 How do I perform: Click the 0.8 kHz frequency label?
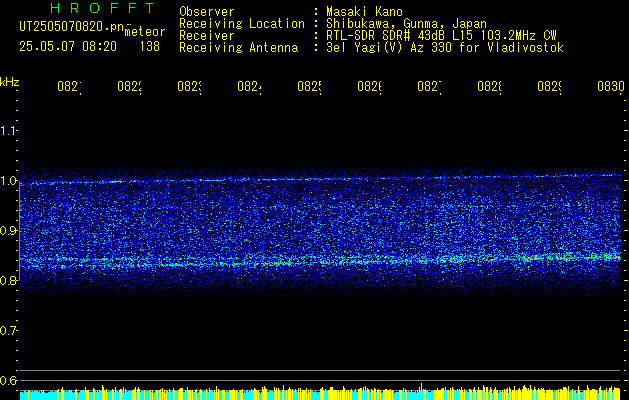pos(9,280)
